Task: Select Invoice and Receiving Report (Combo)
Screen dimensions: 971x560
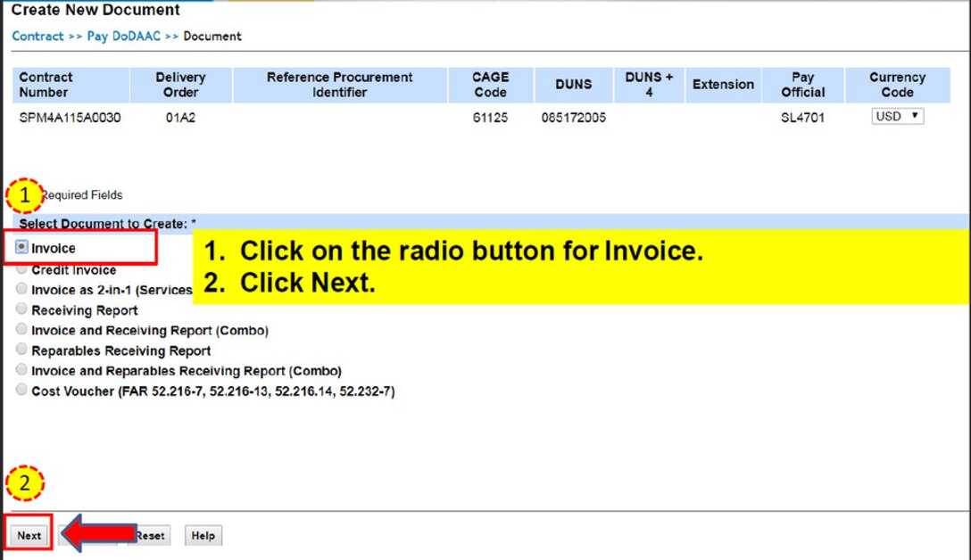Action: [21, 330]
